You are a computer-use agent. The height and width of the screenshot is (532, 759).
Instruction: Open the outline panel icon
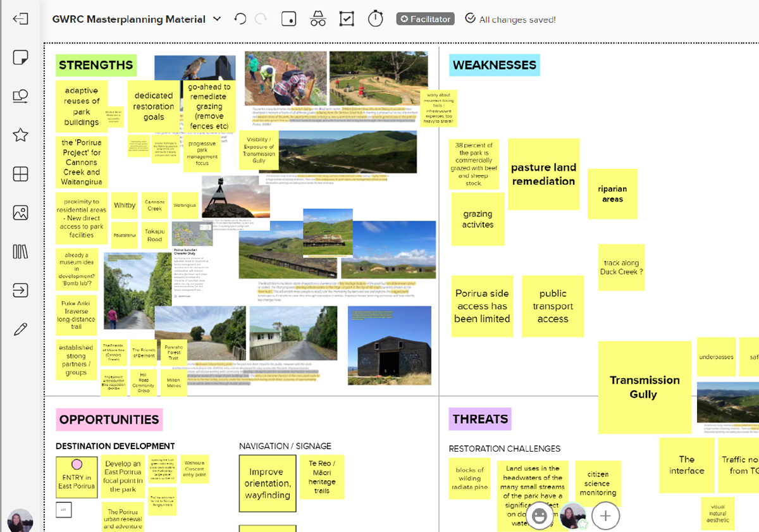[x=288, y=19]
